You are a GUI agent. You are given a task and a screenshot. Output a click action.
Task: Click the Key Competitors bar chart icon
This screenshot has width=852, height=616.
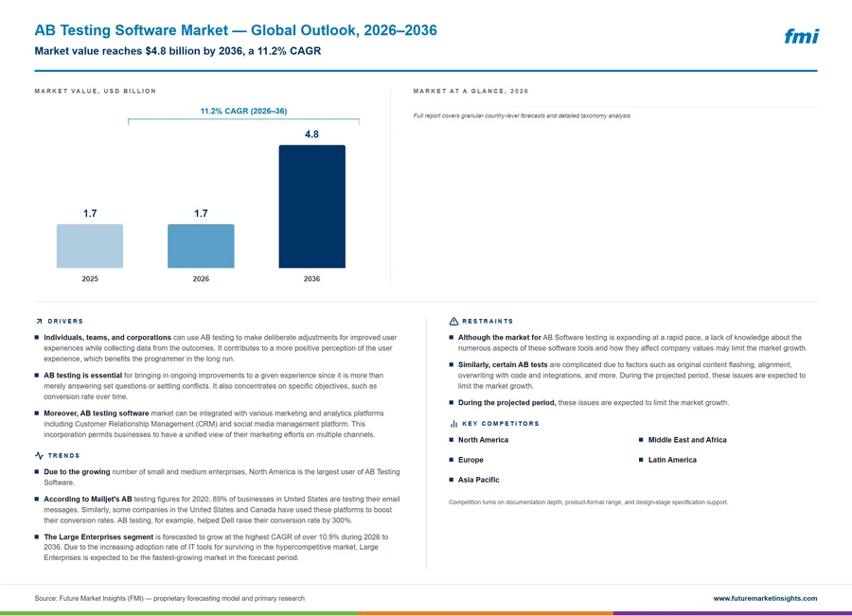pos(453,423)
